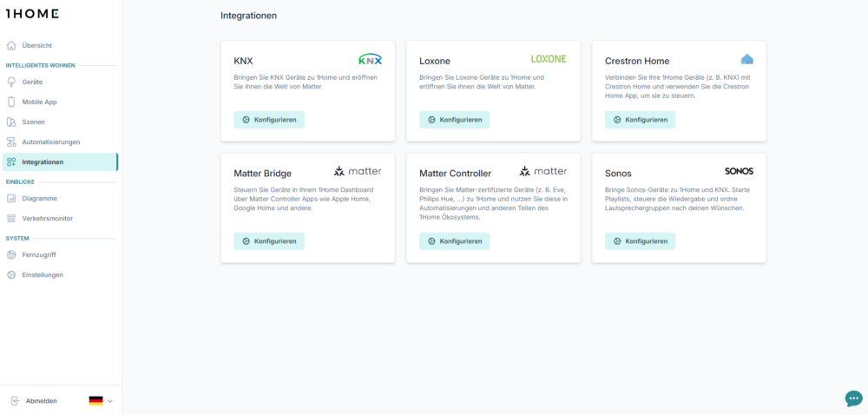Click the EINBLICKE section label
The height and width of the screenshot is (415, 868).
(21, 181)
